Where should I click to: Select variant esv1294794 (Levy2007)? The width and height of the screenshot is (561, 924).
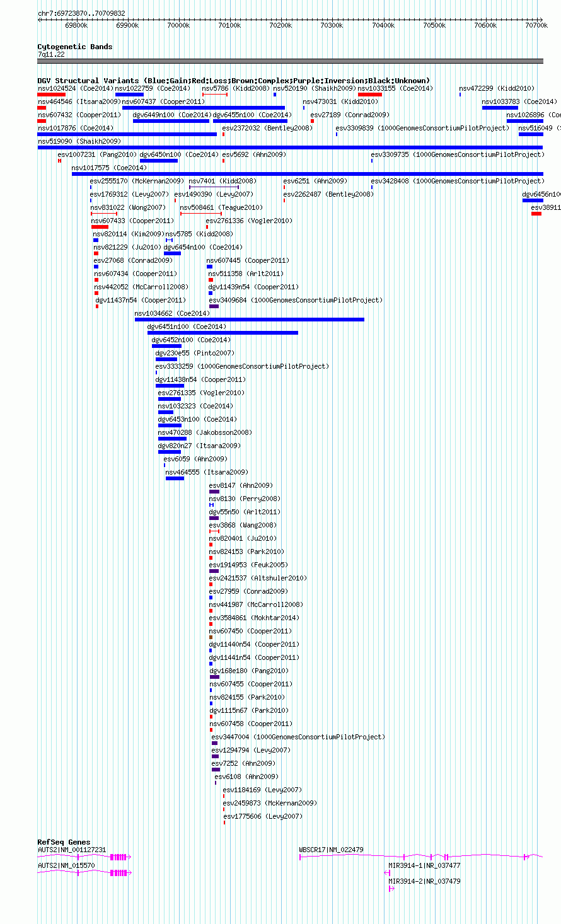coord(251,750)
